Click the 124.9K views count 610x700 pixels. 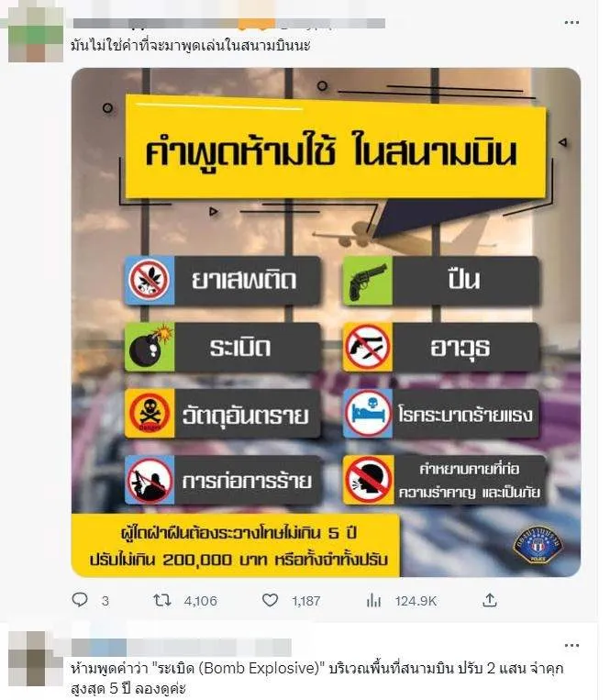pos(416,601)
